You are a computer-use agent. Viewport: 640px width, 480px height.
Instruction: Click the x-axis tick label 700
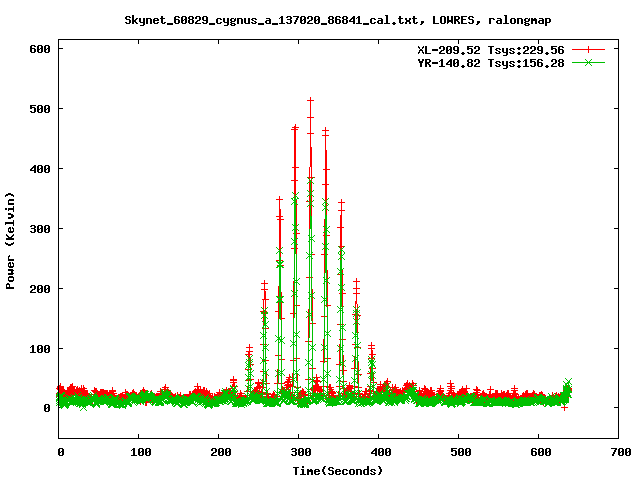[621, 452]
